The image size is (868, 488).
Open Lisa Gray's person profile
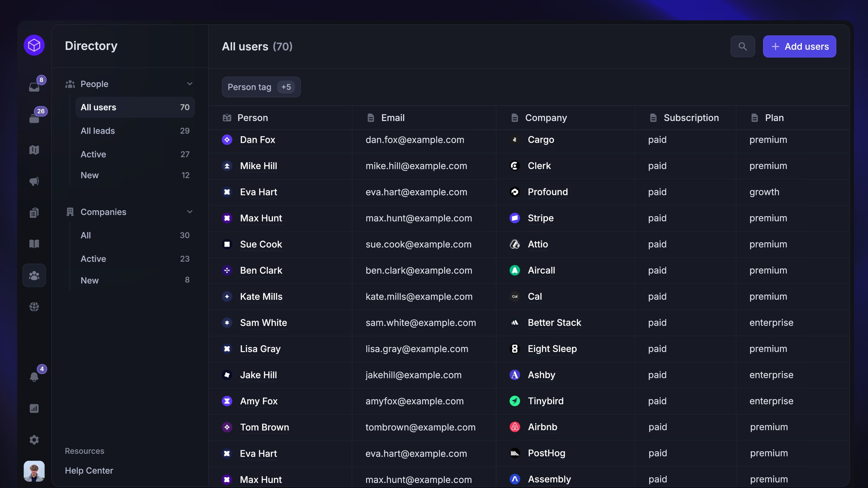pyautogui.click(x=260, y=349)
